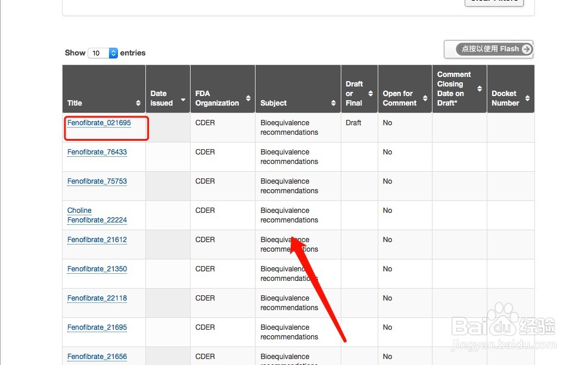Viewport: 588px width, 365px height.
Task: Open the Fenofibrate_22118 link
Action: click(97, 298)
